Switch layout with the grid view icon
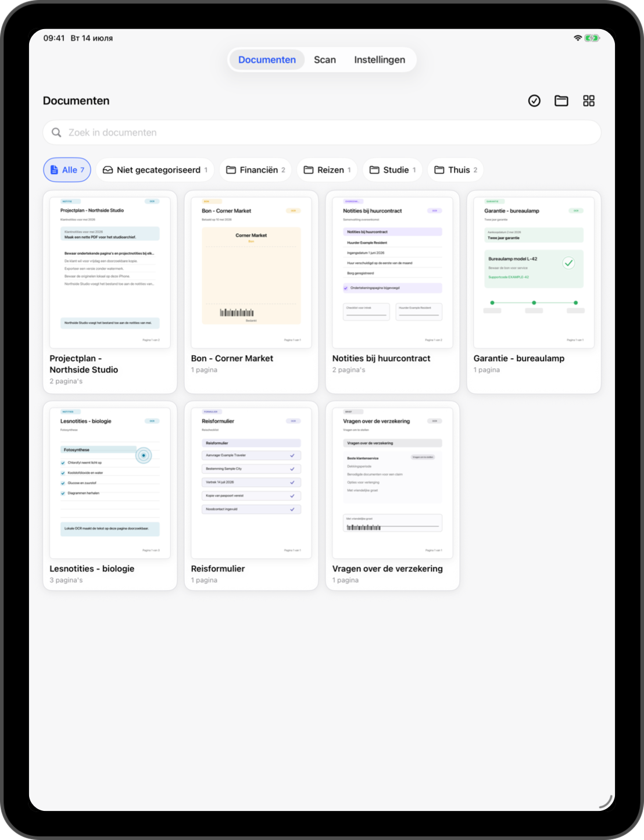This screenshot has height=840, width=644. (x=589, y=101)
